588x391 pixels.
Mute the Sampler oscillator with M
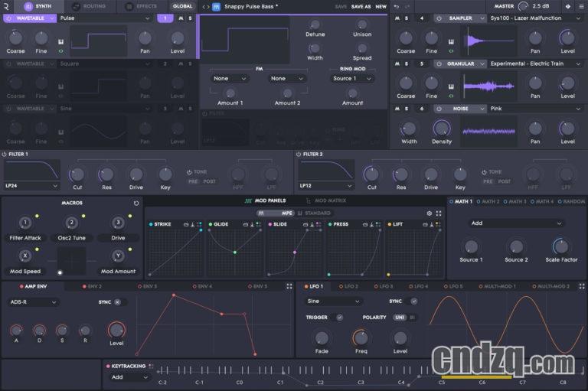pos(397,18)
